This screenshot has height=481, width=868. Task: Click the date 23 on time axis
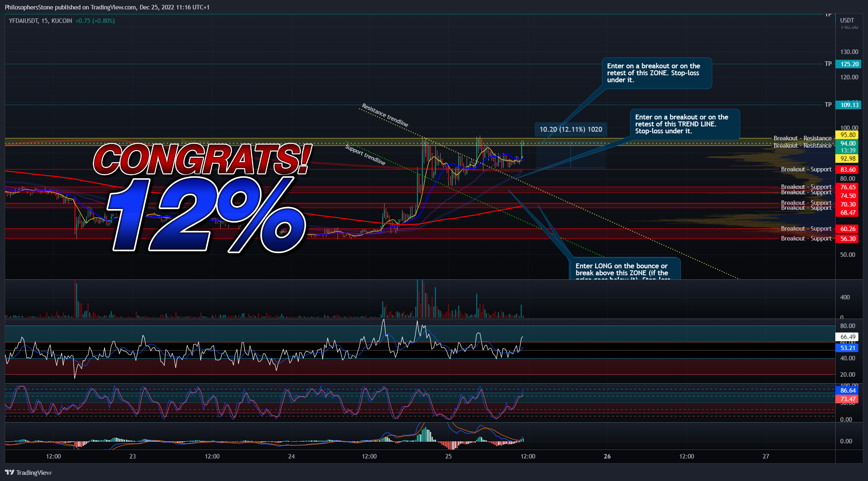pyautogui.click(x=132, y=456)
